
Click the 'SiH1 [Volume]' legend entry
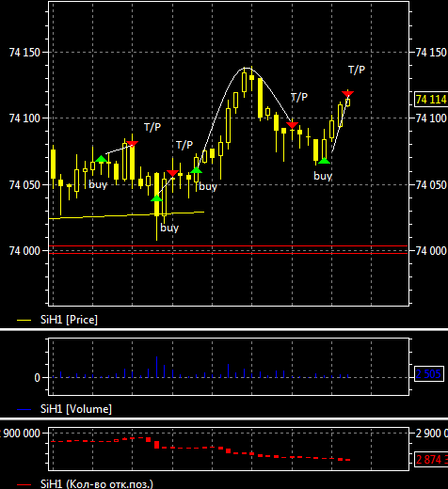(76, 409)
